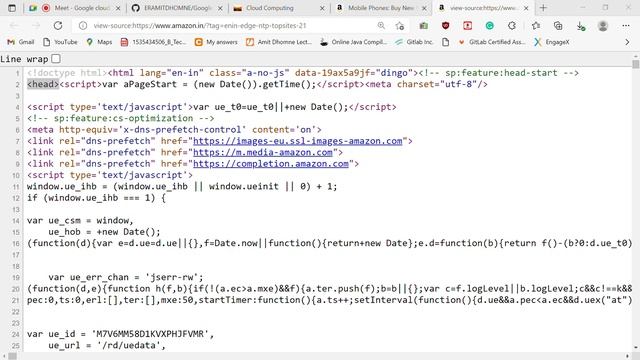Click the vertical scrollbar thumb
The image size is (640, 360).
(636, 64)
